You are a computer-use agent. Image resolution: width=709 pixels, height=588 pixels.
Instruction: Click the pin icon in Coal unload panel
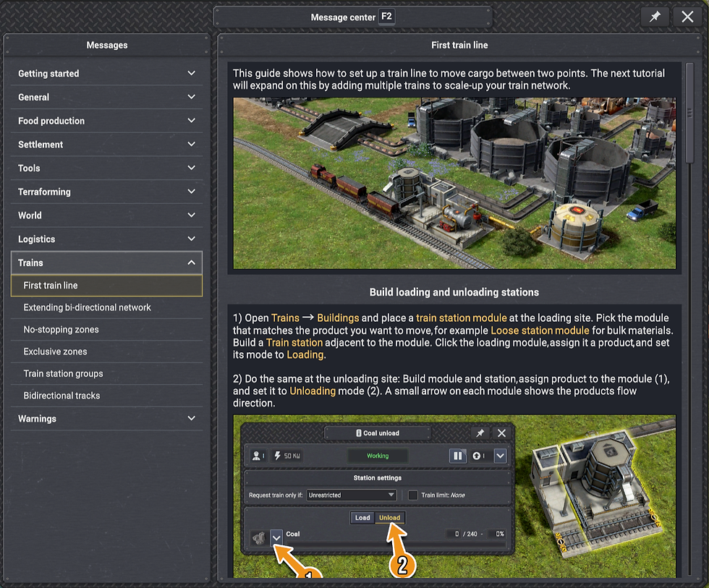click(x=480, y=433)
